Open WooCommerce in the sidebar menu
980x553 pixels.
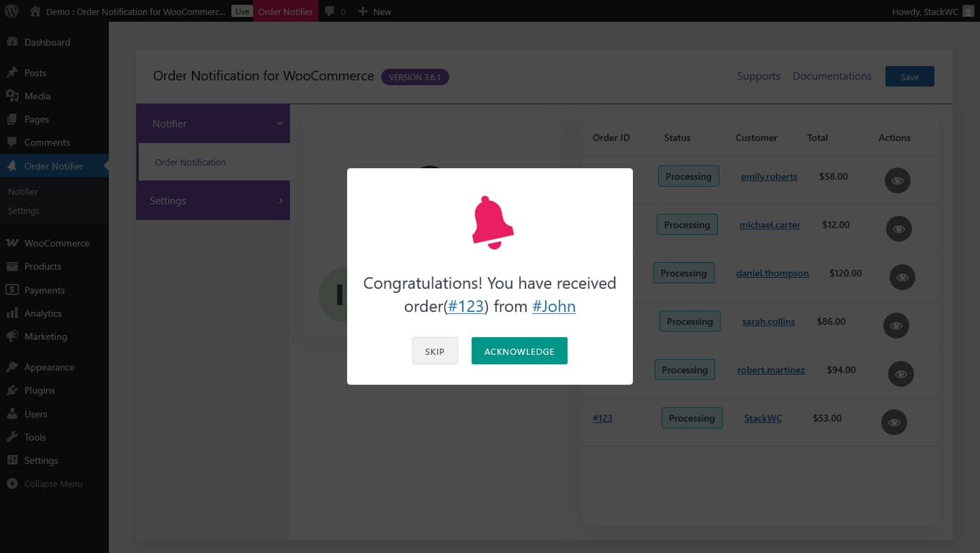(56, 243)
